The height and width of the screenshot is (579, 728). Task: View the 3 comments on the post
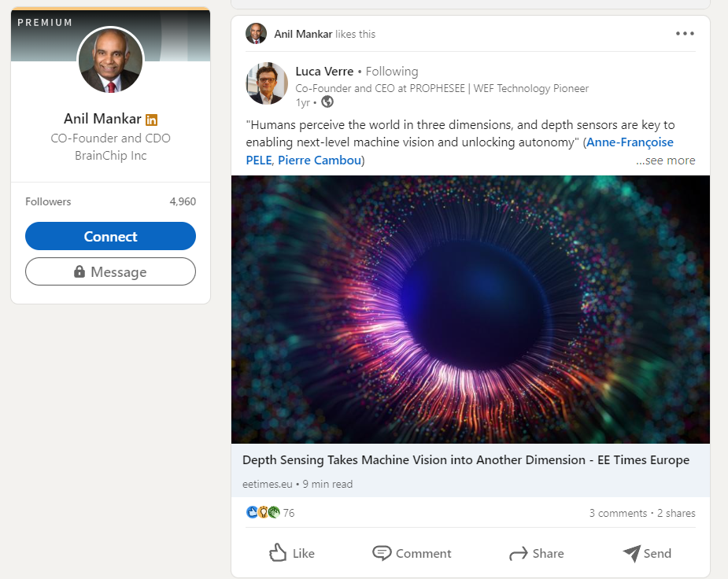click(618, 513)
